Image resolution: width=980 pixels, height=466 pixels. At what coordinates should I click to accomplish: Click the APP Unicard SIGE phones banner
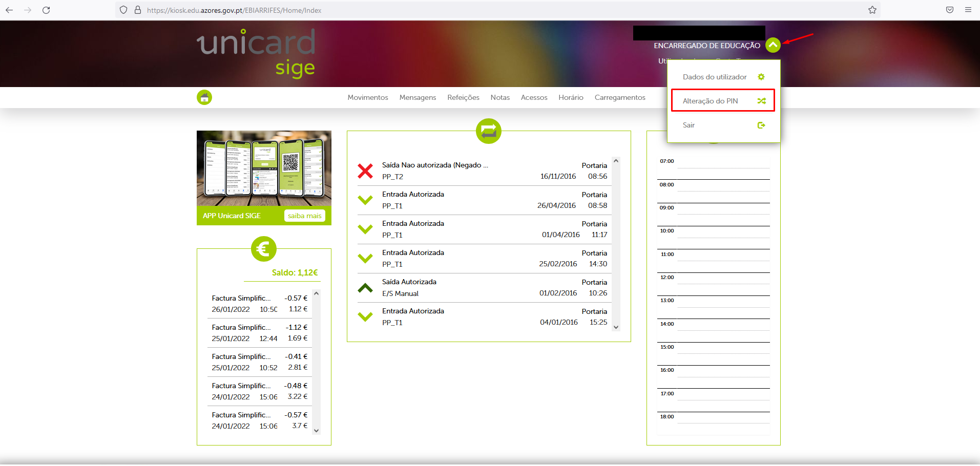coord(264,169)
